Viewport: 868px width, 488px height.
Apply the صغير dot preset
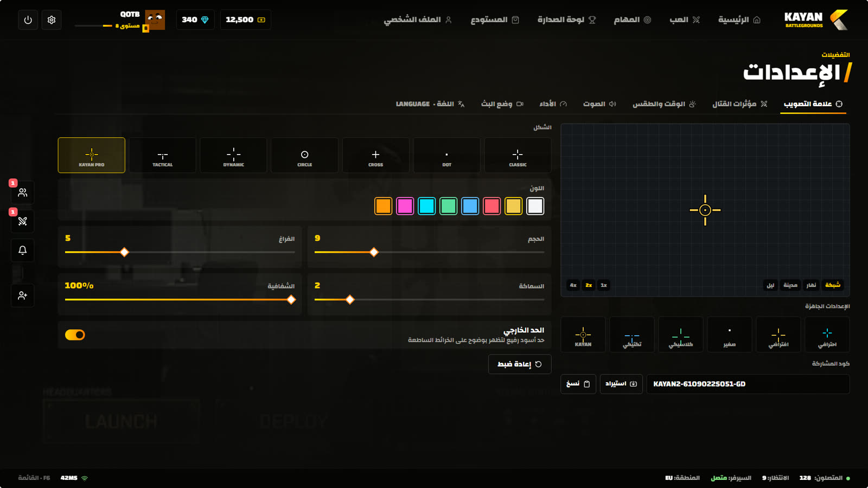(730, 335)
